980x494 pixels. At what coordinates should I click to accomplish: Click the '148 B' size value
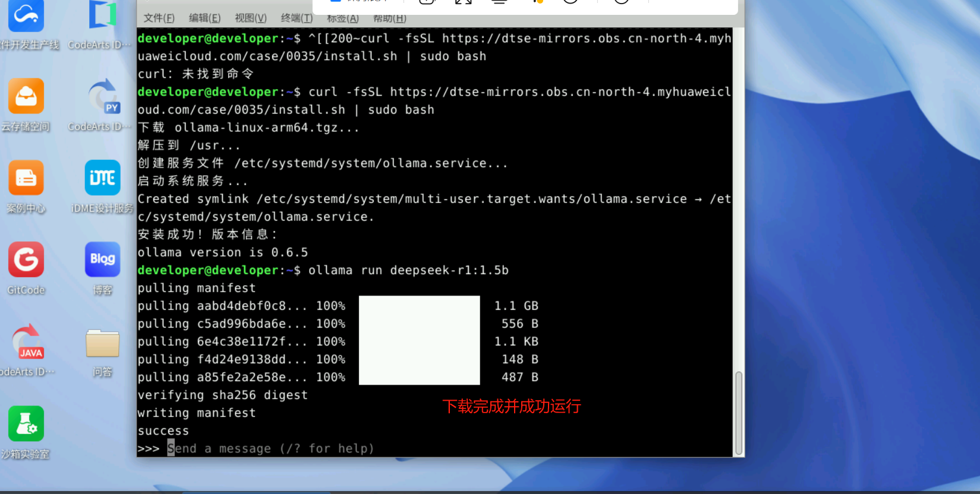[x=520, y=359]
